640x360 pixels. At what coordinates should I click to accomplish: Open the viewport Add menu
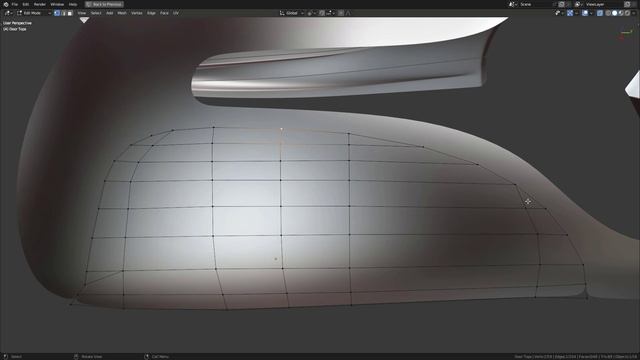pos(109,13)
